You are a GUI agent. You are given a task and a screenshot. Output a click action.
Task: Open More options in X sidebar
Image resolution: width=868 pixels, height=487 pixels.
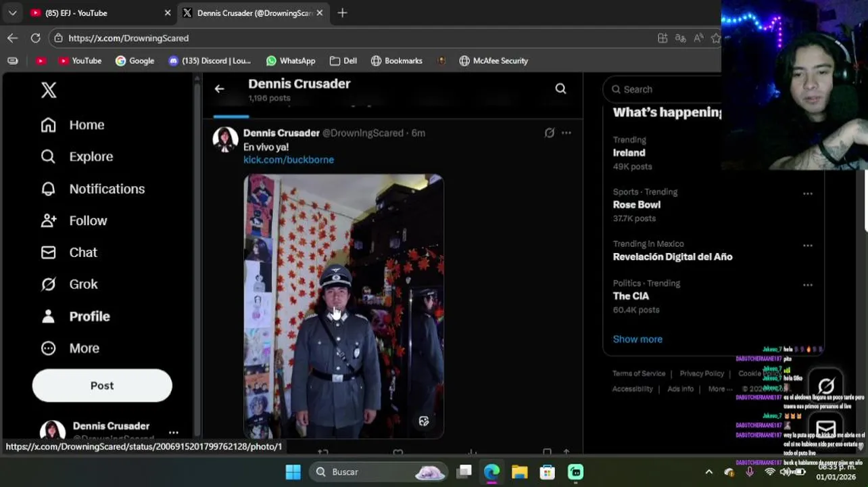70,348
